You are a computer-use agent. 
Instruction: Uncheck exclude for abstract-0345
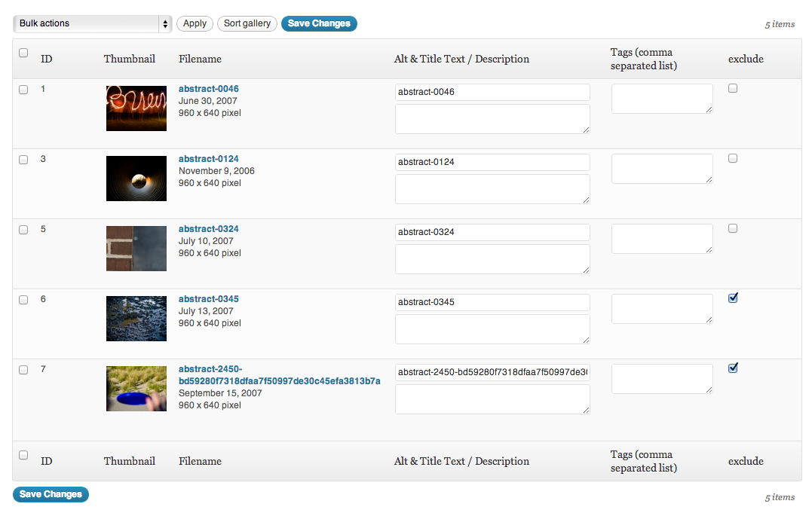[733, 298]
